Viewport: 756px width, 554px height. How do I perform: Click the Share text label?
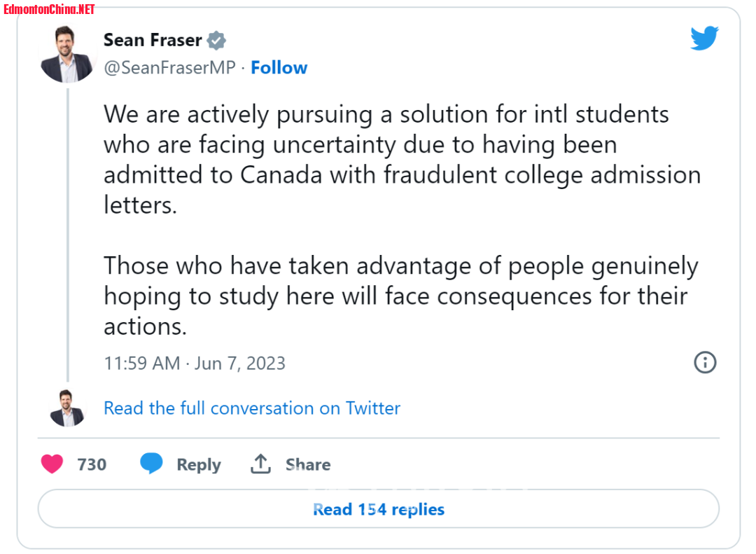tap(308, 464)
